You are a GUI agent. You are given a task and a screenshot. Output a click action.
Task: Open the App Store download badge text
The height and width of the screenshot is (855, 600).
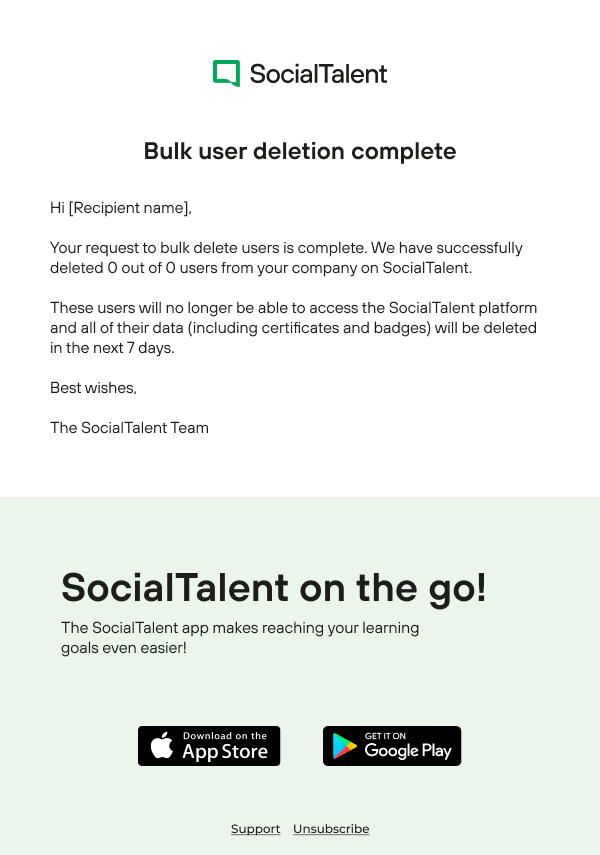225,752
